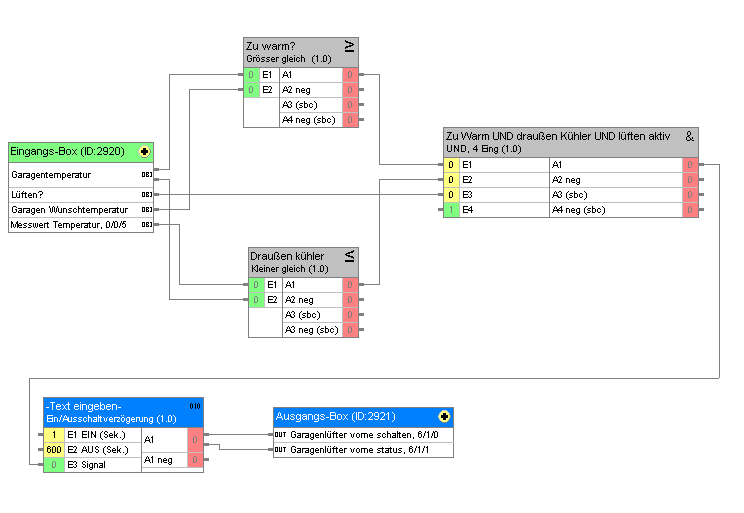Click OUT icon beside Garagenlüfter vorne status
744x513 pixels.
tap(280, 450)
